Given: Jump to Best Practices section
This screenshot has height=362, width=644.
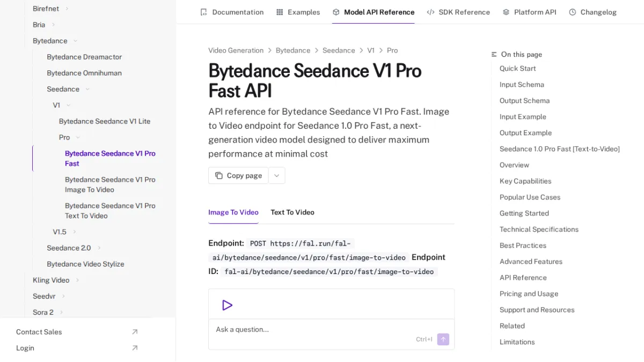Looking at the screenshot, I should click(523, 246).
